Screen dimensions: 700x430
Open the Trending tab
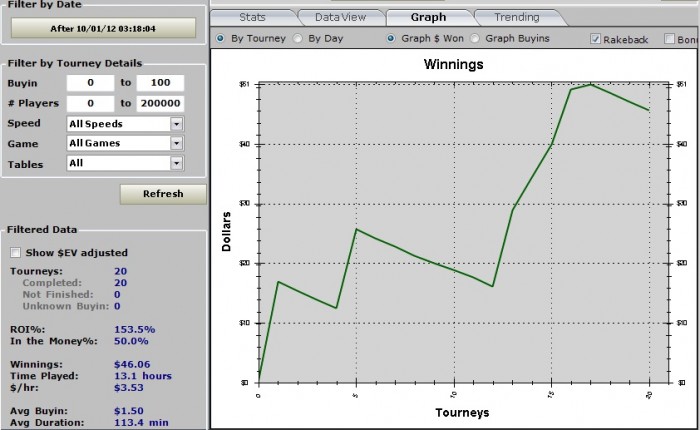517,17
